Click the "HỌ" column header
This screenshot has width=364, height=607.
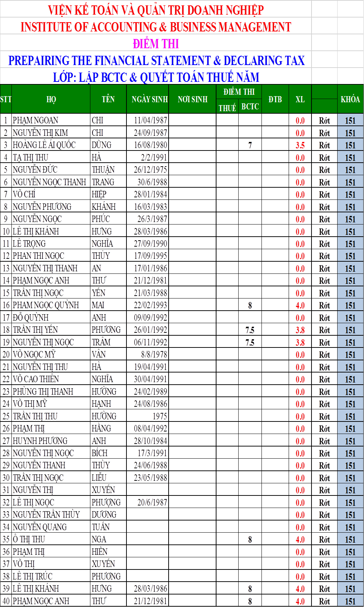(51, 99)
